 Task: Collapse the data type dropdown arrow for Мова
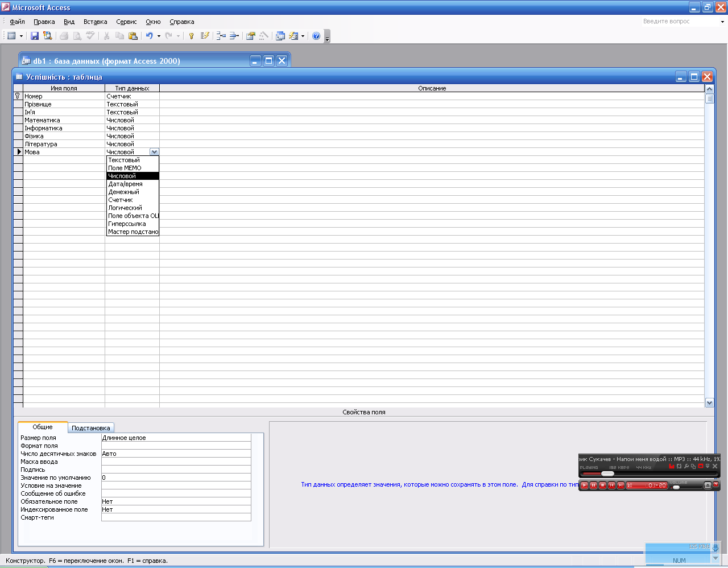(154, 152)
